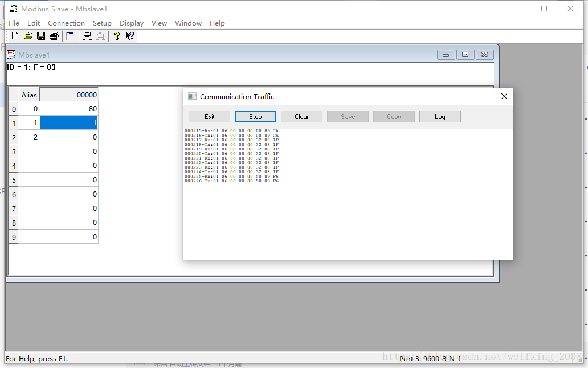The image size is (588, 368).
Task: Select row header number 5
Action: pos(14,180)
